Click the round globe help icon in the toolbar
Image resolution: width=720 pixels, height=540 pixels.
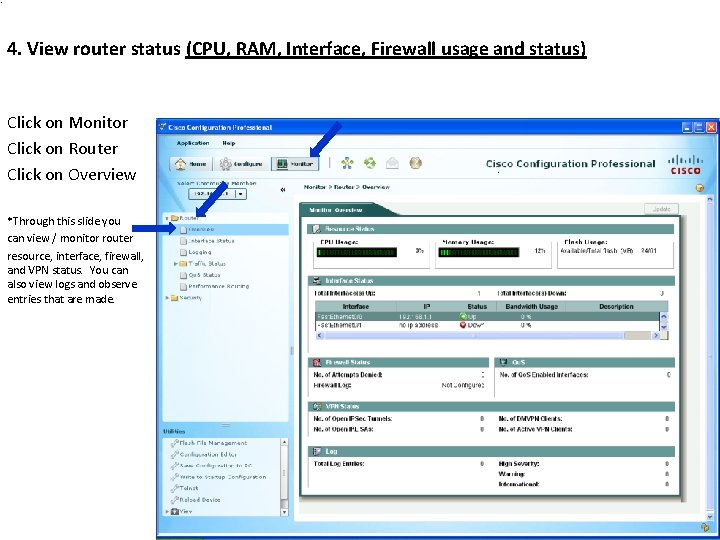pos(415,163)
